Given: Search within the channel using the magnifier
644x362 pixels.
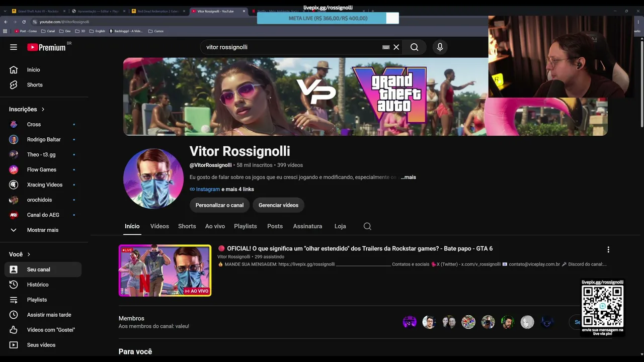Looking at the screenshot, I should click(367, 226).
